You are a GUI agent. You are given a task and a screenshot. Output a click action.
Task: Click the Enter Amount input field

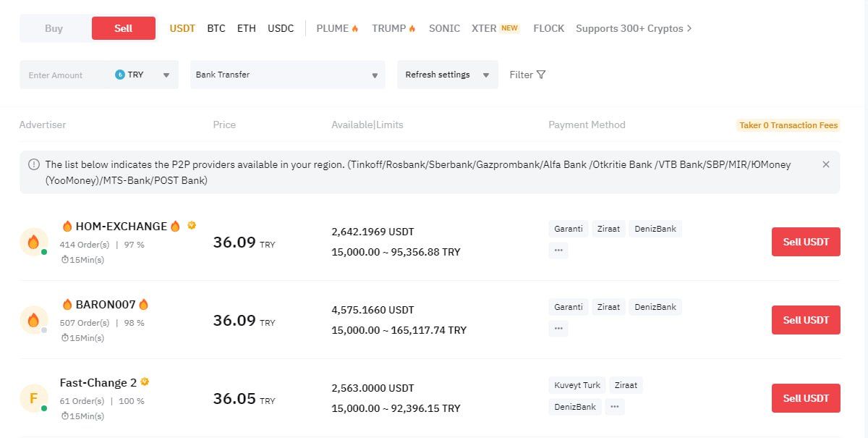coord(65,75)
